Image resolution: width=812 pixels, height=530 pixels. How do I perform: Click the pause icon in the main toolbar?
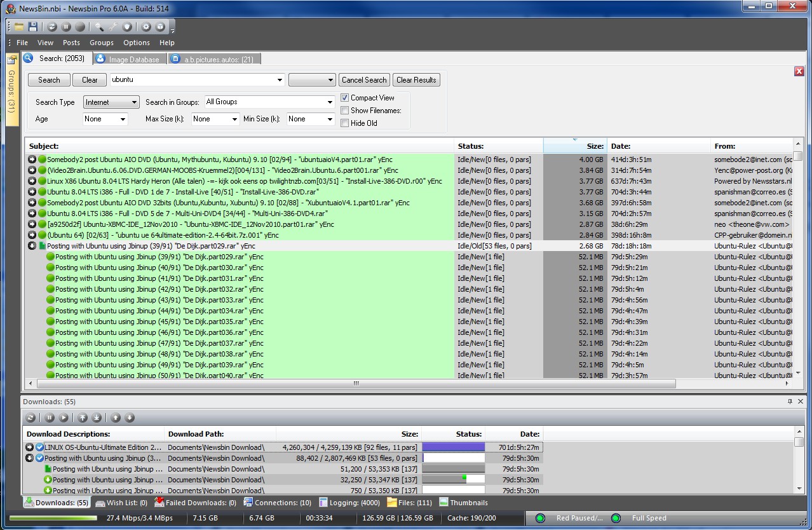66,27
